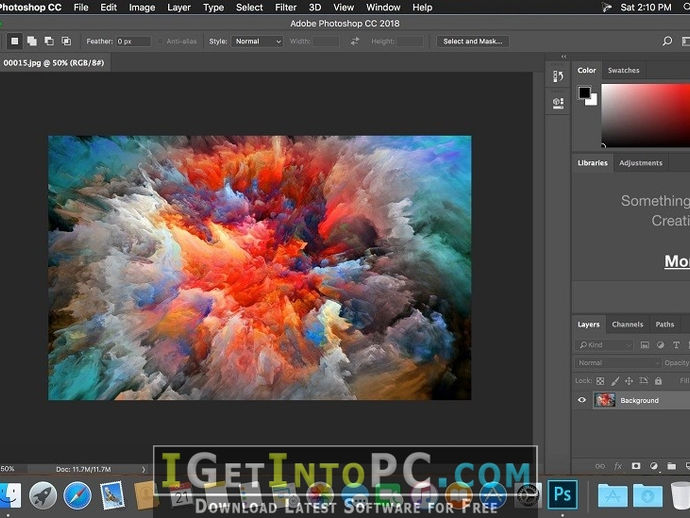Toggle the Anti-alias checkbox
The height and width of the screenshot is (518, 690).
coord(161,41)
